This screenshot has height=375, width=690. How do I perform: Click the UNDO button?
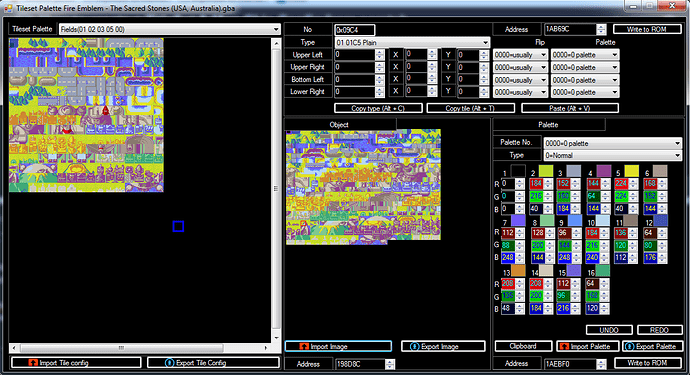click(x=609, y=330)
